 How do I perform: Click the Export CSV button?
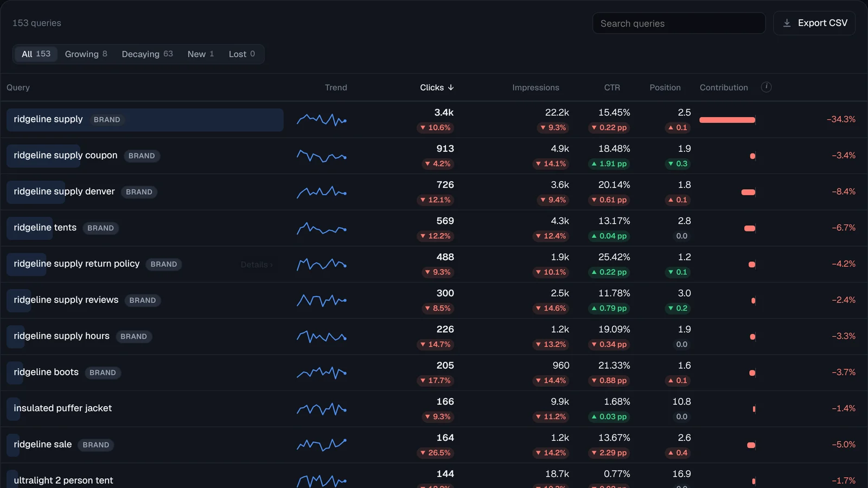[x=814, y=23]
